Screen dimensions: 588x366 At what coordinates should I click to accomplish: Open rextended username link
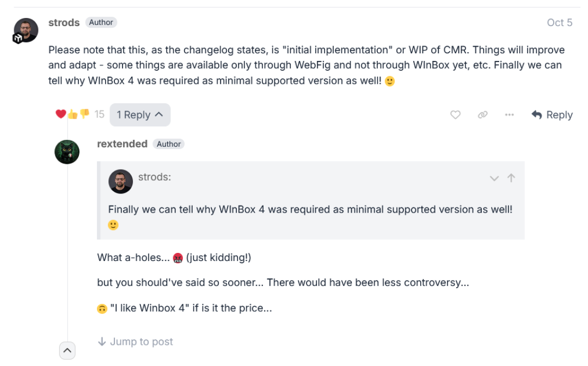(x=122, y=144)
